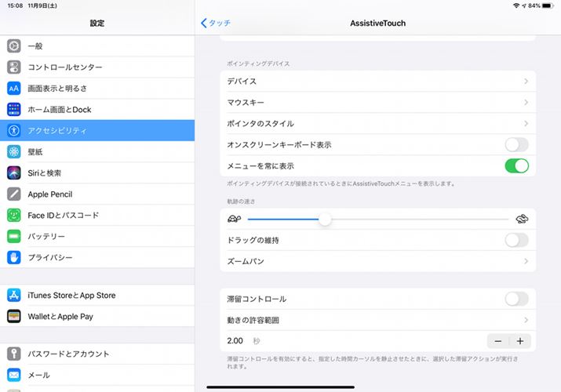The image size is (561, 392).
Task: Tap the Siriと検索 icon
Action: [x=14, y=173]
